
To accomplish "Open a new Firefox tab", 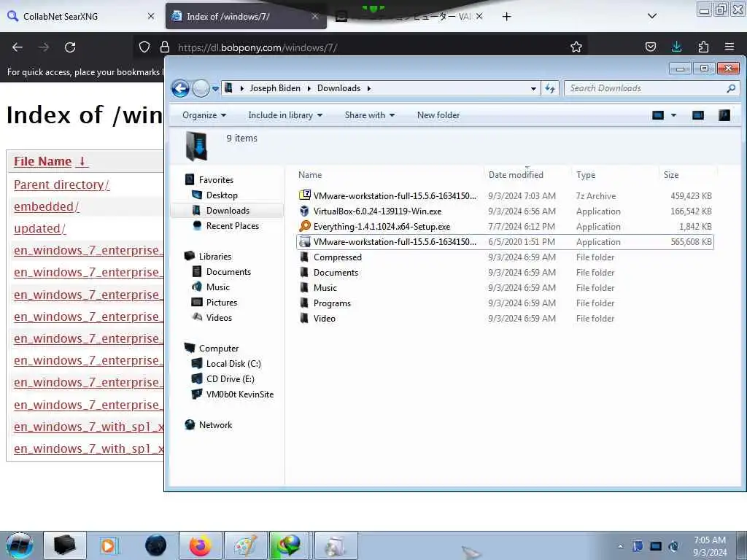I will 506,17.
